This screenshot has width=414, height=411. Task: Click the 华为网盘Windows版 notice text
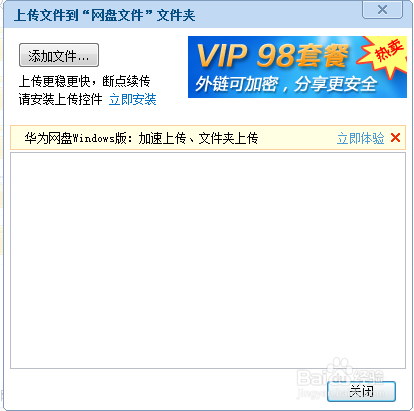click(75, 138)
